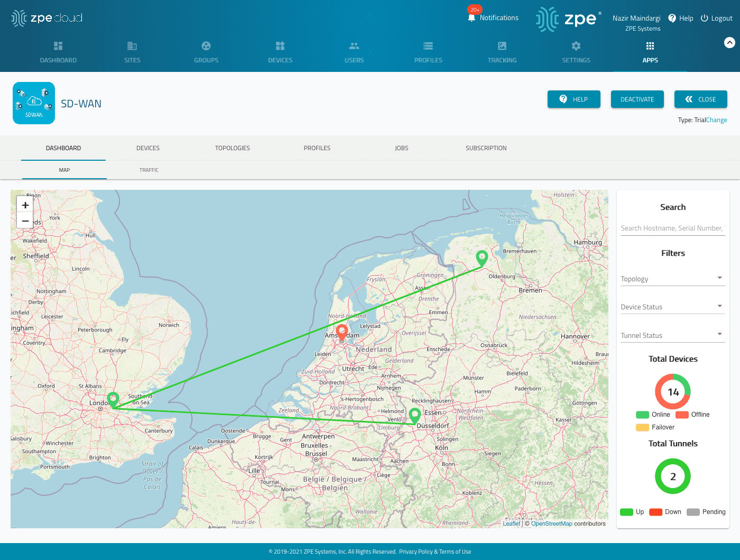Open the Device Status filter dropdown
Image resolution: width=740 pixels, height=560 pixels.
tap(672, 307)
